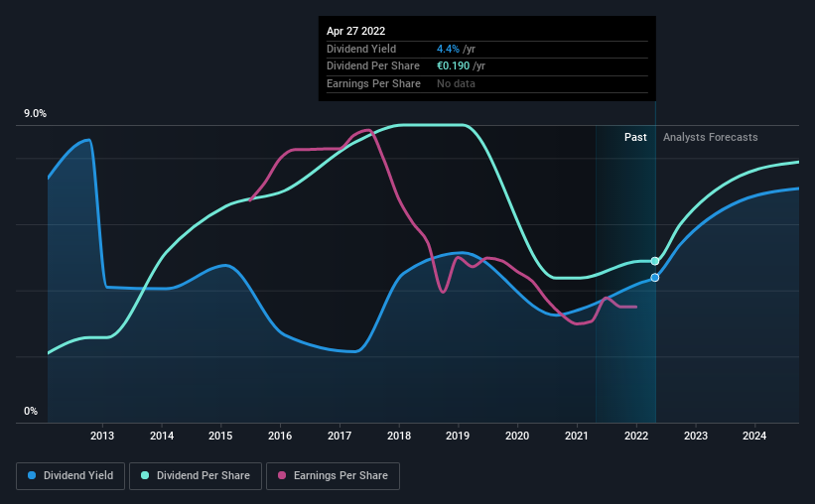Click the 2024 x-axis label
The width and height of the screenshot is (815, 504).
[754, 436]
